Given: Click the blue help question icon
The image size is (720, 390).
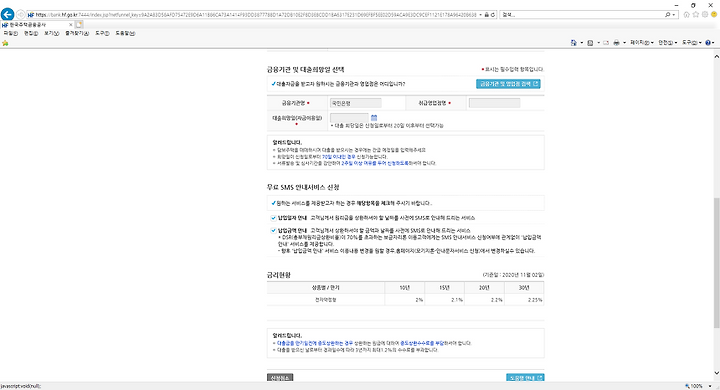Looking at the screenshot, I should [708, 43].
